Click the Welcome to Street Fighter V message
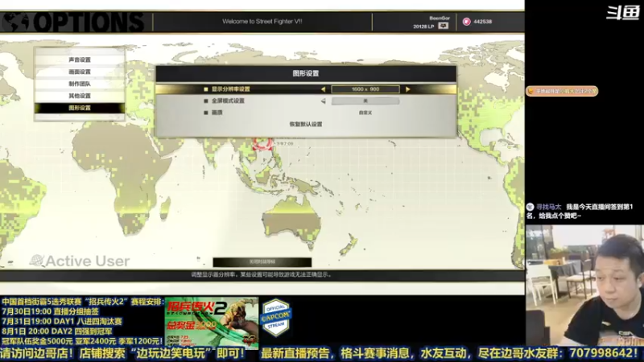This screenshot has width=644, height=362. (262, 22)
